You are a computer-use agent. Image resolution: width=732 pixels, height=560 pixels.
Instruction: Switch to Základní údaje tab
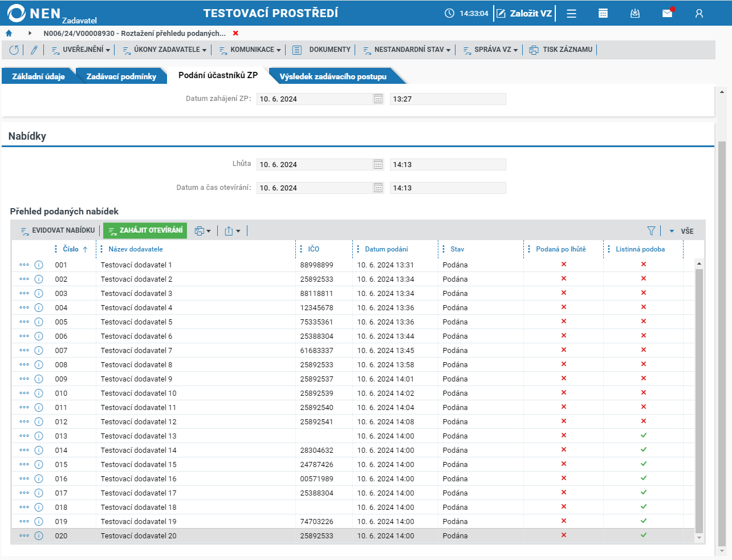coord(38,76)
